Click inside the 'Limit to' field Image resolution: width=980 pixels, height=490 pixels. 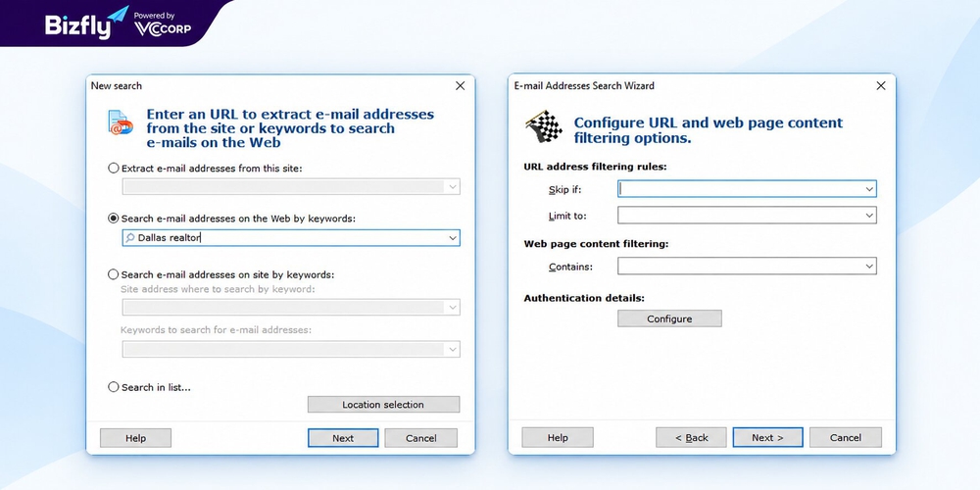point(747,216)
